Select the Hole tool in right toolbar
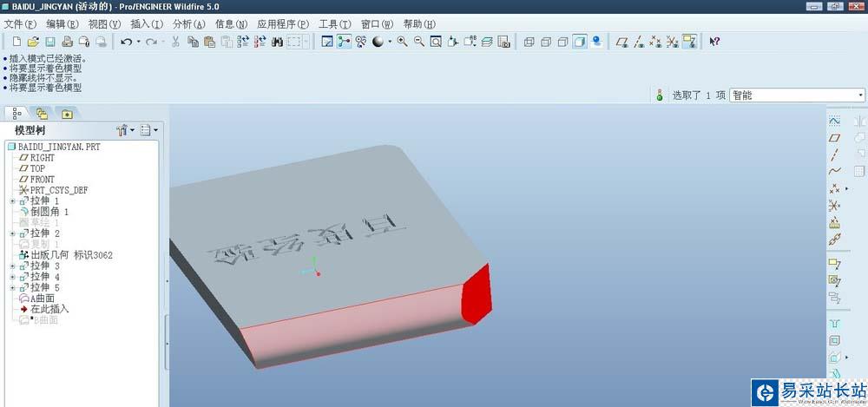 click(x=834, y=324)
